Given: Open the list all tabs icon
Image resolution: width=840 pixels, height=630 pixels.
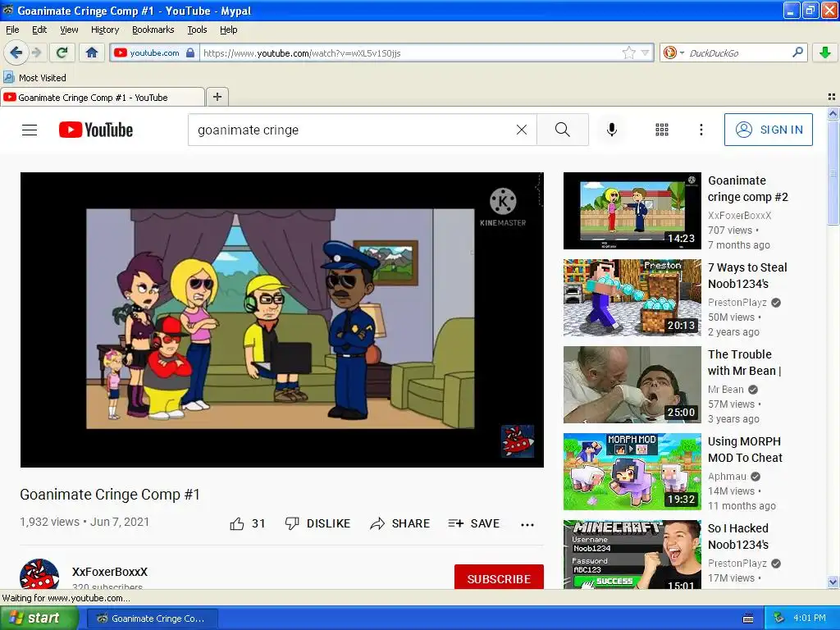Looking at the screenshot, I should (x=832, y=97).
